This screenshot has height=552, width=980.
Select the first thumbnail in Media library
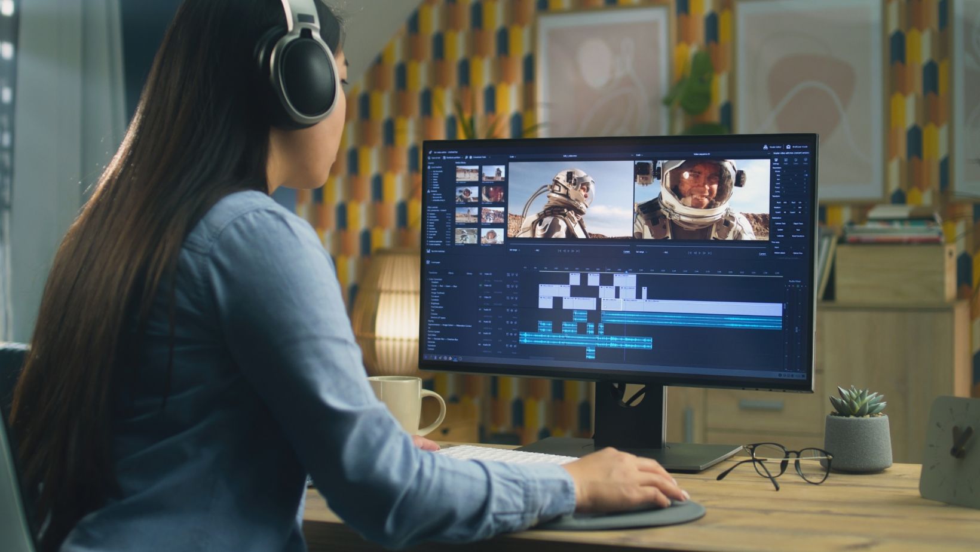[466, 174]
